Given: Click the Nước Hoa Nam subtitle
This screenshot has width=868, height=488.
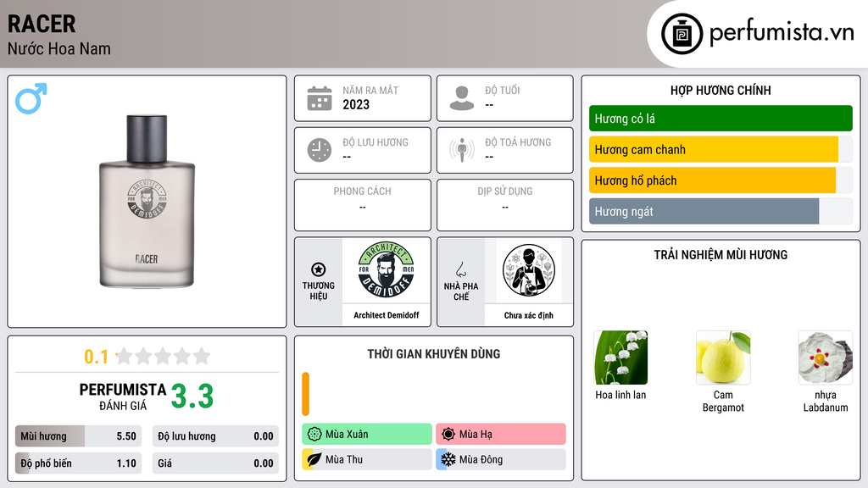Looking at the screenshot, I should (x=59, y=48).
